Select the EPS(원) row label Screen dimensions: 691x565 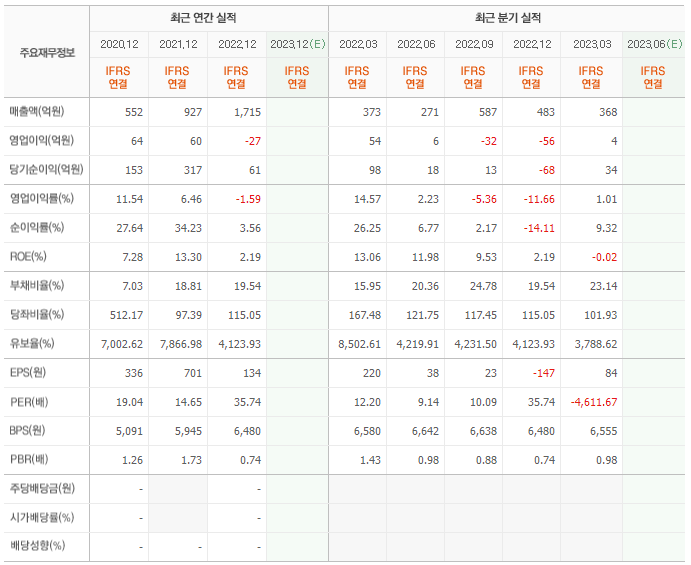(28, 372)
